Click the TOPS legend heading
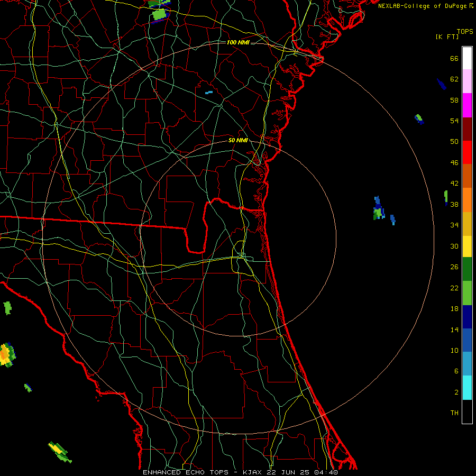Viewport: 476px width, 476px height. click(465, 32)
